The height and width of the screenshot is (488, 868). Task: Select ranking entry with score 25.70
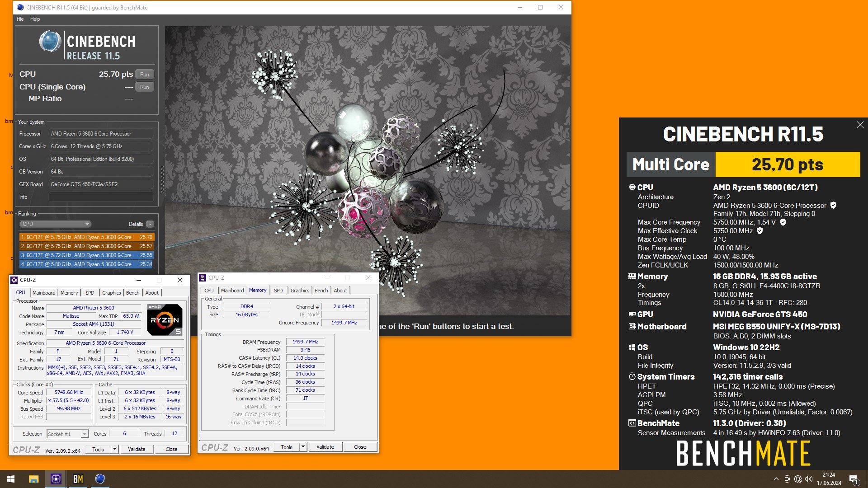click(87, 237)
